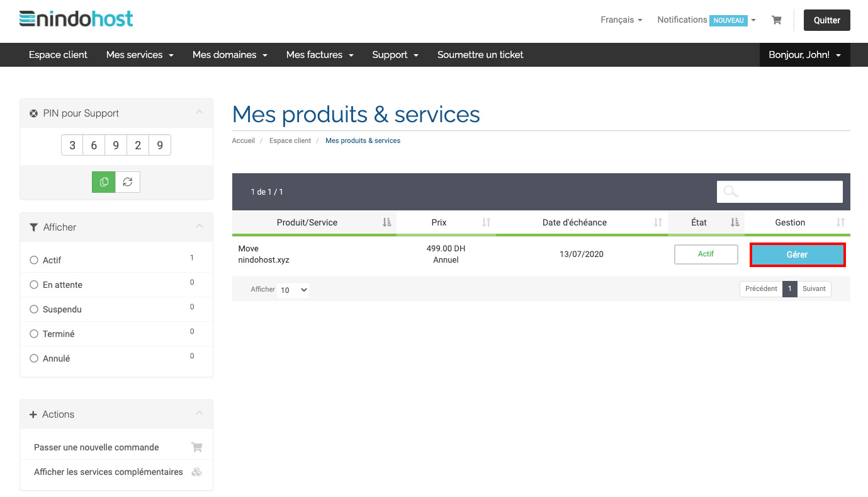This screenshot has height=497, width=868.
Task: Expand the Mes factures menu
Action: (x=320, y=55)
